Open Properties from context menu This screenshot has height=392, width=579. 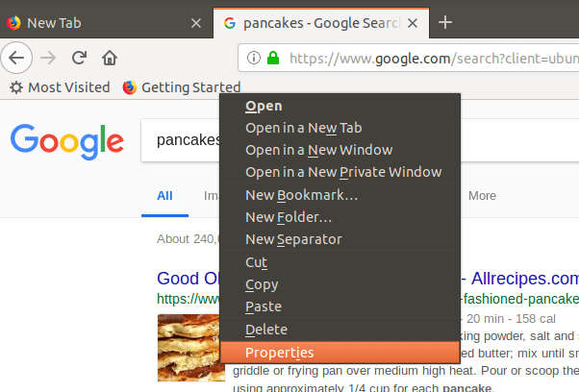340,353
